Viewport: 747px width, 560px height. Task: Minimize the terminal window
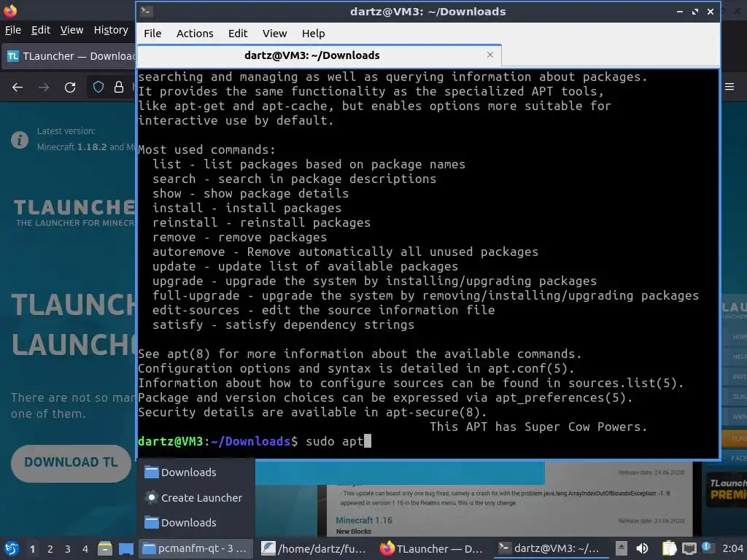(x=679, y=12)
